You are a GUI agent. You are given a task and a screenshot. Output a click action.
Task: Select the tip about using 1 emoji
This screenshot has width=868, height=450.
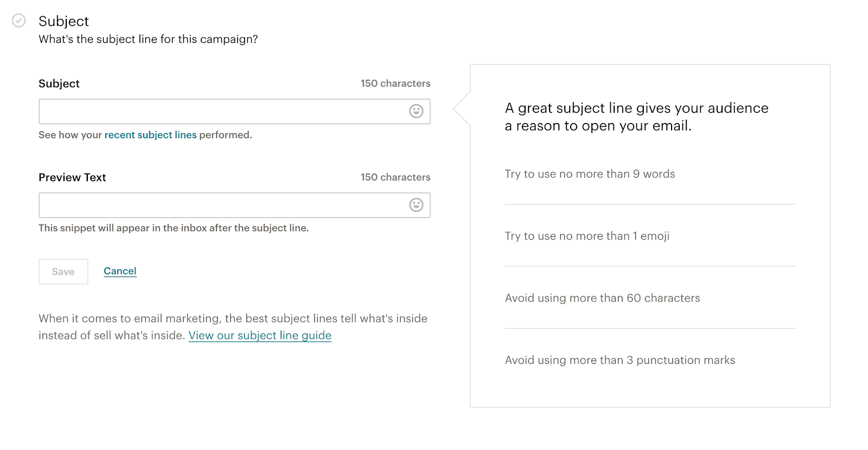(x=587, y=236)
